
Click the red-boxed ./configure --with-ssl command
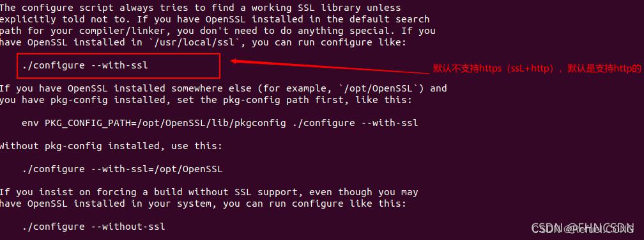[86, 66]
